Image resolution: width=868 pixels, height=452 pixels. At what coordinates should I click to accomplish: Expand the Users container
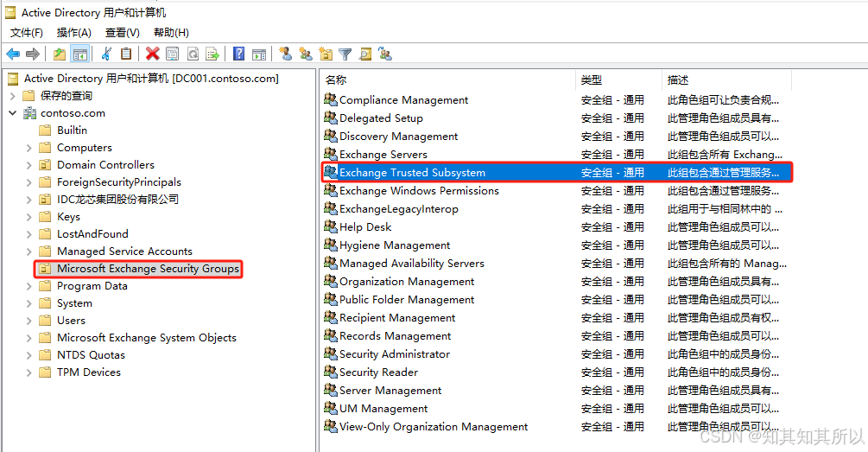(29, 321)
